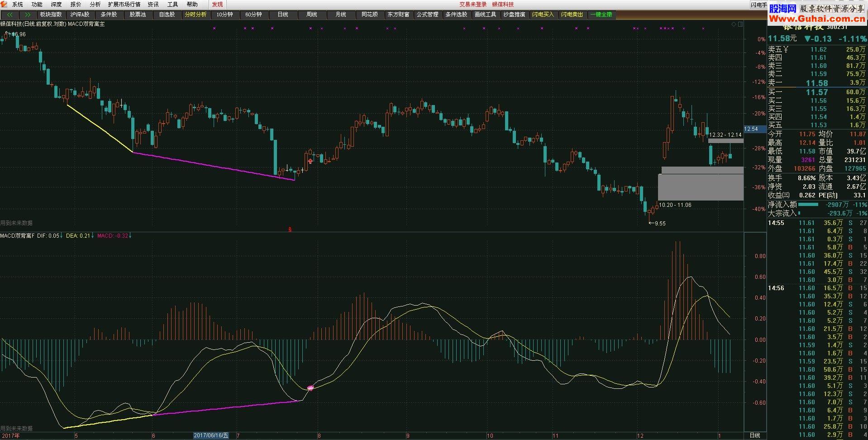
Task: Click the 买一 11.57 bid price row
Action: [817, 92]
